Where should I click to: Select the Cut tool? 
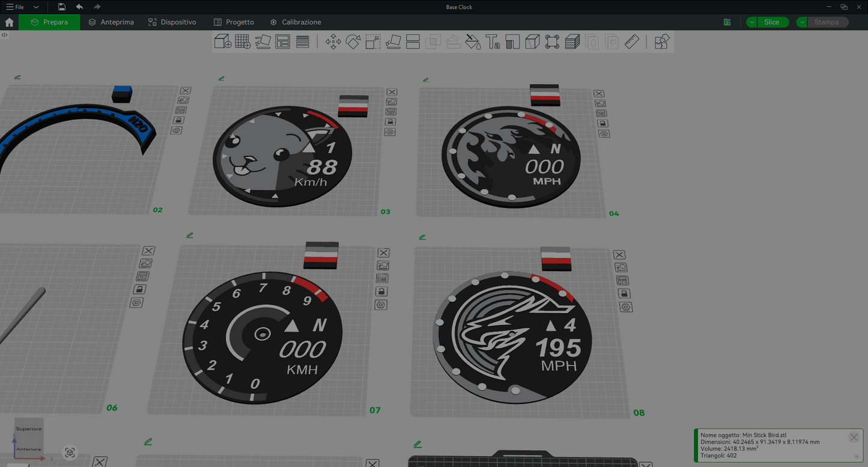point(413,41)
